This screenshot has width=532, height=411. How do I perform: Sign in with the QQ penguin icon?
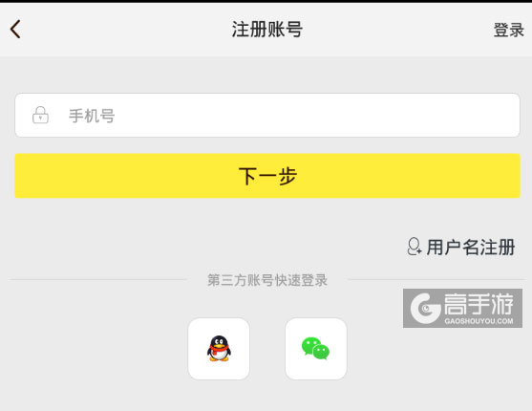point(219,349)
